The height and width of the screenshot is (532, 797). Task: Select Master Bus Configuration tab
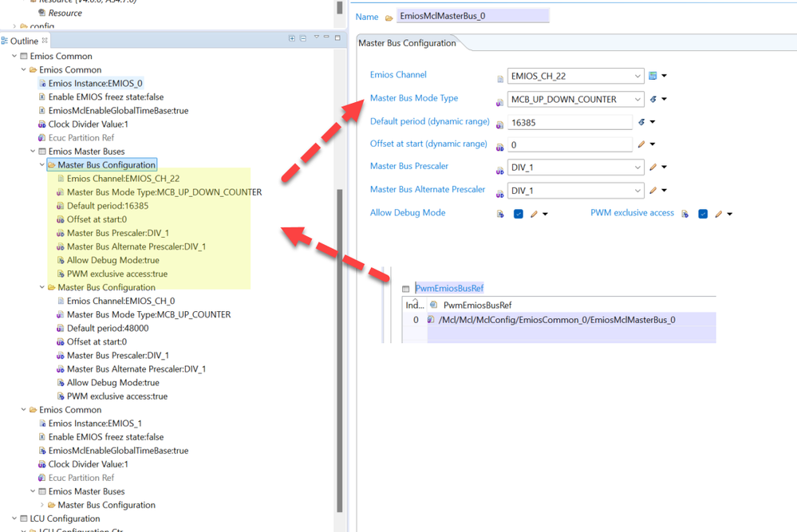(407, 43)
